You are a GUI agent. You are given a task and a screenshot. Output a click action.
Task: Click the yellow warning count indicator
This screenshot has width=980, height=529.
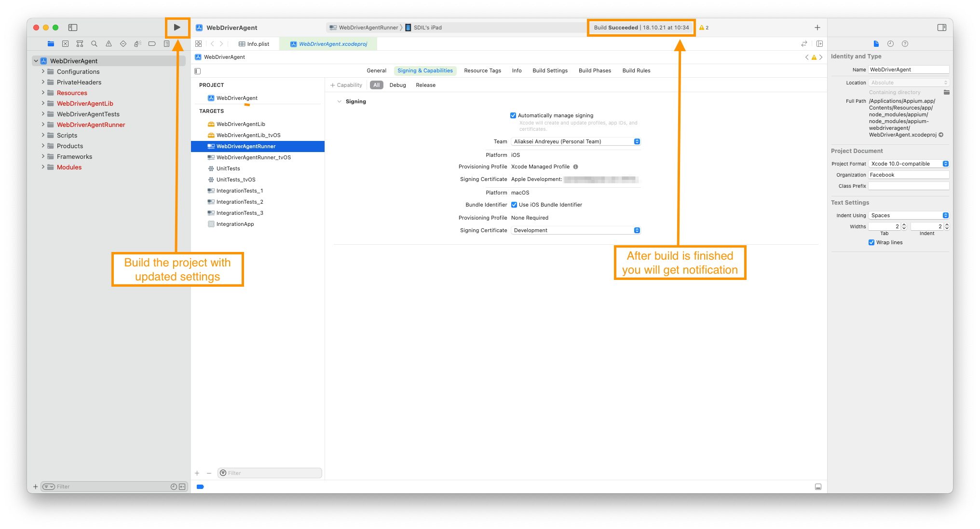[704, 28]
